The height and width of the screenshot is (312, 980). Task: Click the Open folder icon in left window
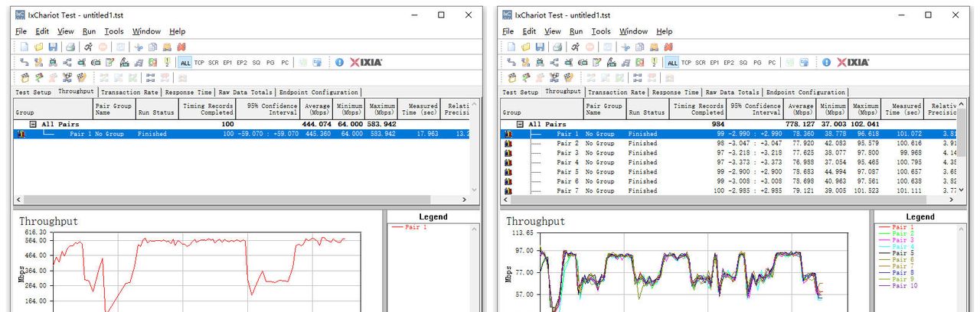coord(38,47)
